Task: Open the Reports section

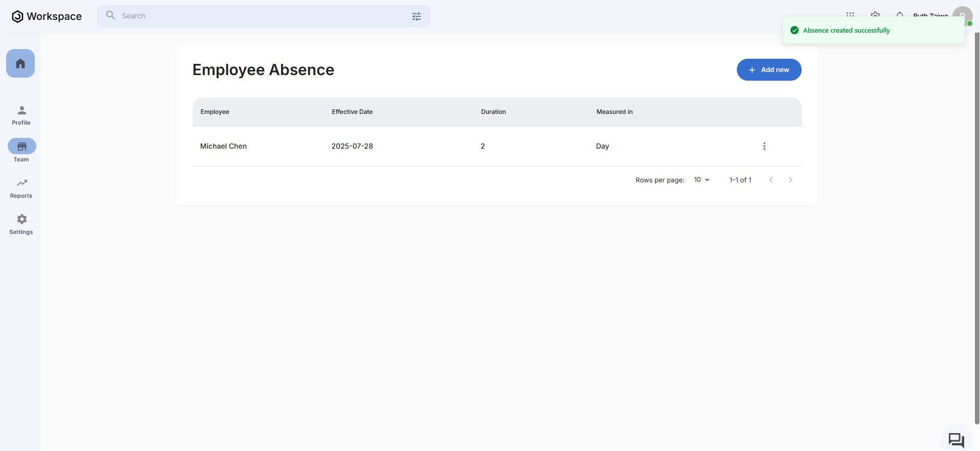Action: 21,188
